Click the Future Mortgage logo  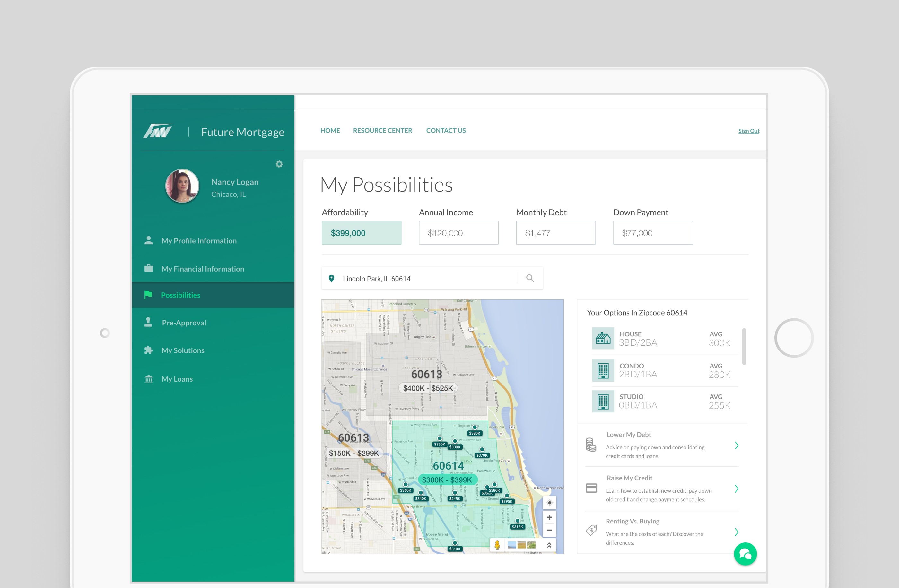(x=158, y=131)
